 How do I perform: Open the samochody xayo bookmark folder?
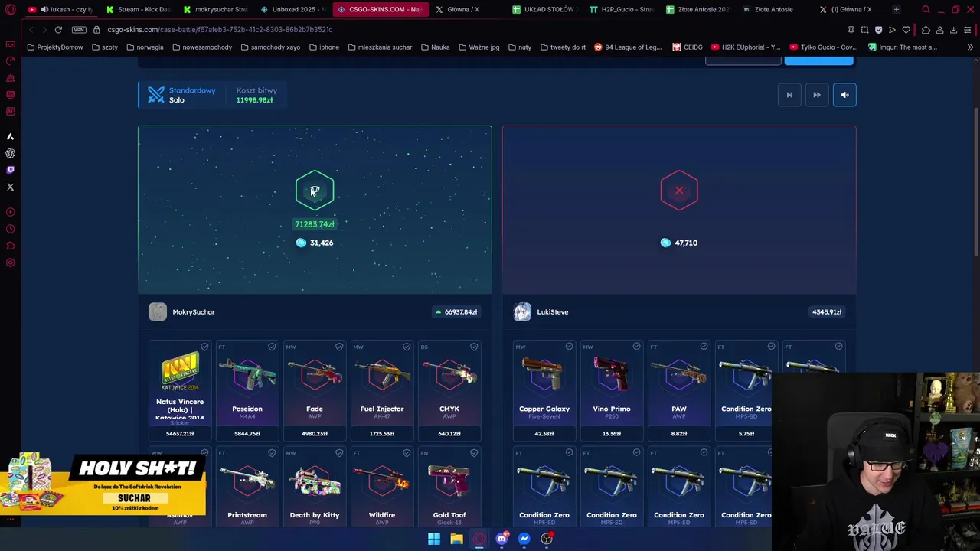point(270,47)
